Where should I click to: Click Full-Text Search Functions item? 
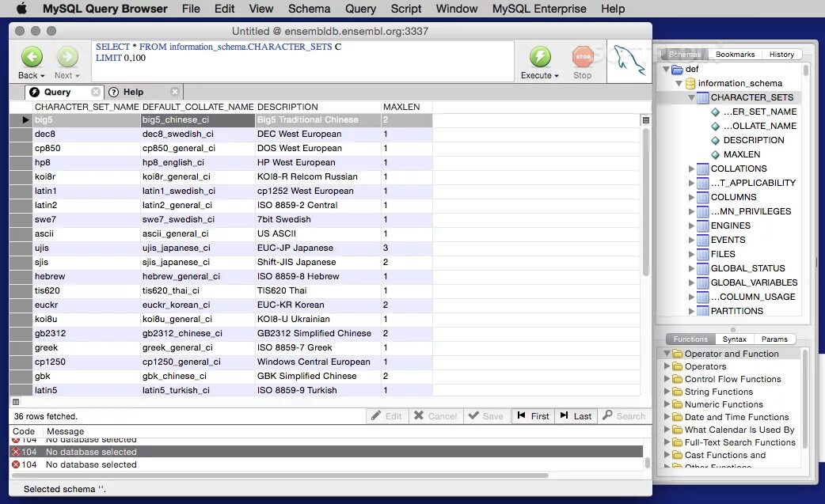click(x=739, y=442)
